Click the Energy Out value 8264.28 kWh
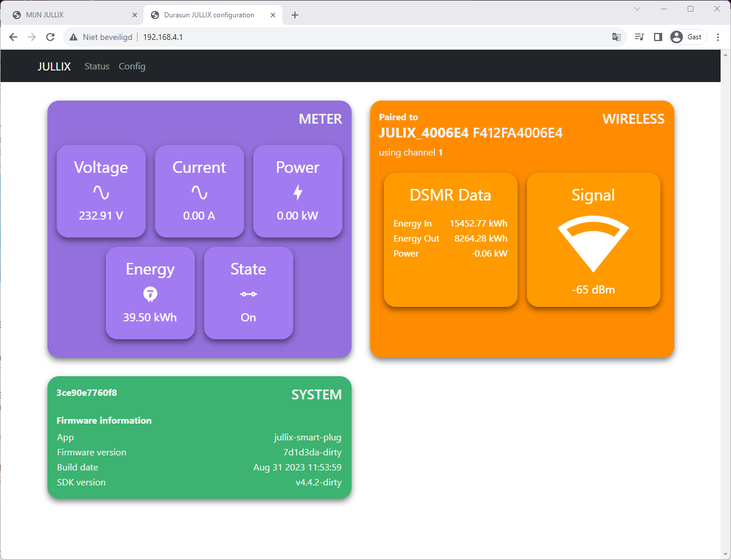The height and width of the screenshot is (560, 731). tap(481, 239)
